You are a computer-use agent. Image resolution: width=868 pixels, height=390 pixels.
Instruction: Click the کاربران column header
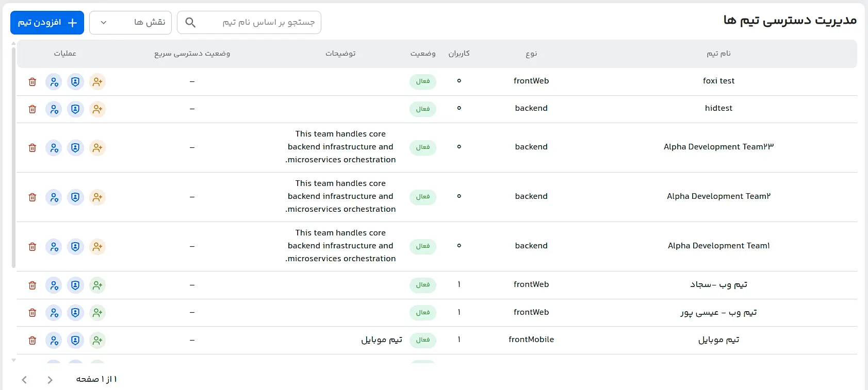pos(459,54)
